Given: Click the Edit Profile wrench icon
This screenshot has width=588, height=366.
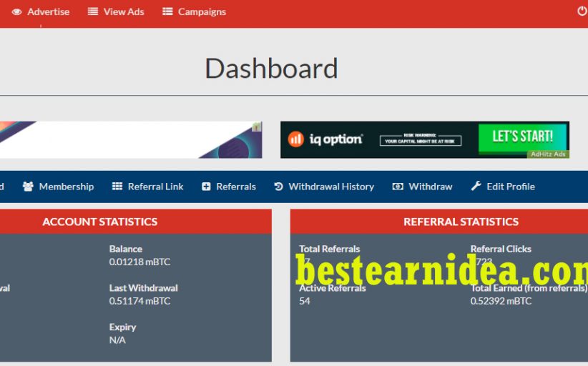Looking at the screenshot, I should tap(476, 187).
